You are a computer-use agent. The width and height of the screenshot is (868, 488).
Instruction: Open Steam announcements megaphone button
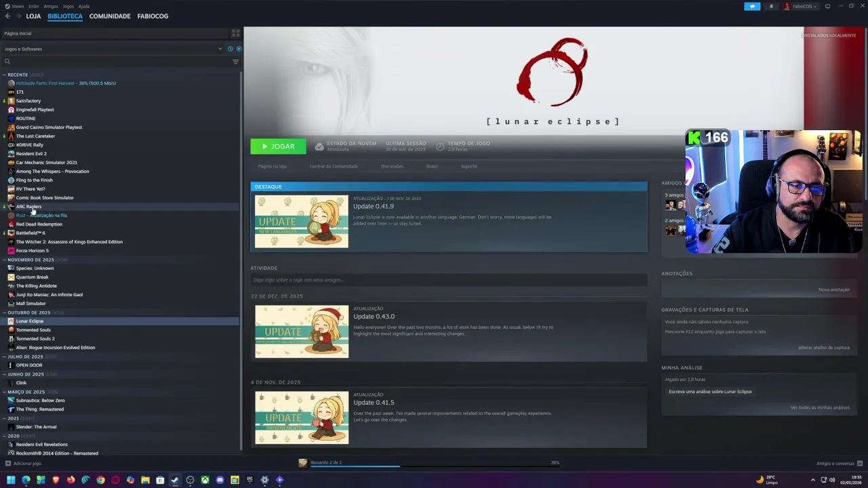point(752,6)
